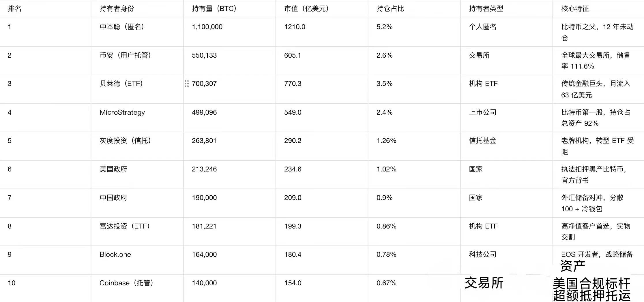Select the 核心特征 column header
The image size is (644, 302).
point(575,9)
